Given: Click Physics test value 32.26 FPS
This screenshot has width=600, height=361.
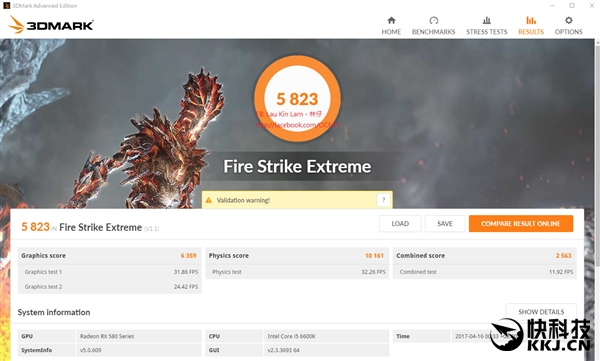Looking at the screenshot, I should tap(373, 272).
